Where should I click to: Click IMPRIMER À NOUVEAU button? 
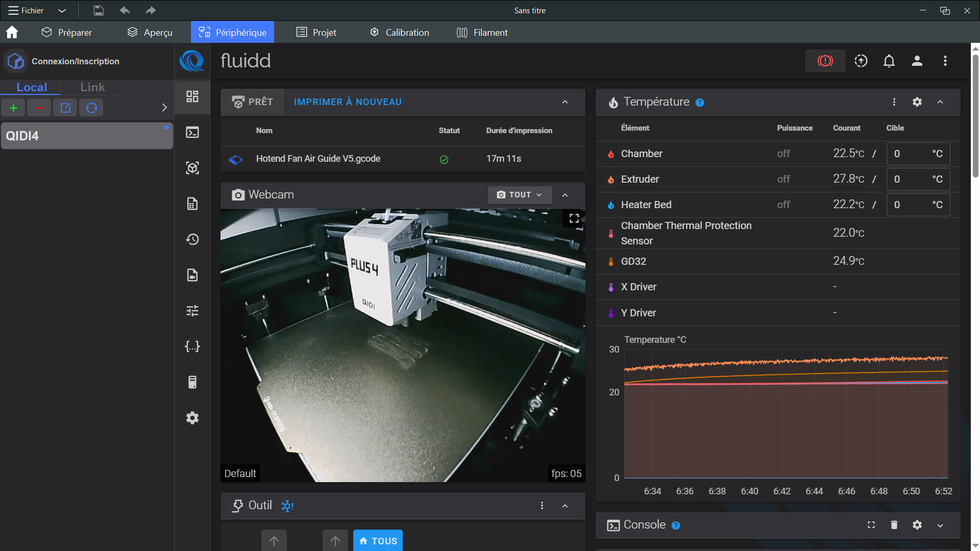pyautogui.click(x=348, y=102)
